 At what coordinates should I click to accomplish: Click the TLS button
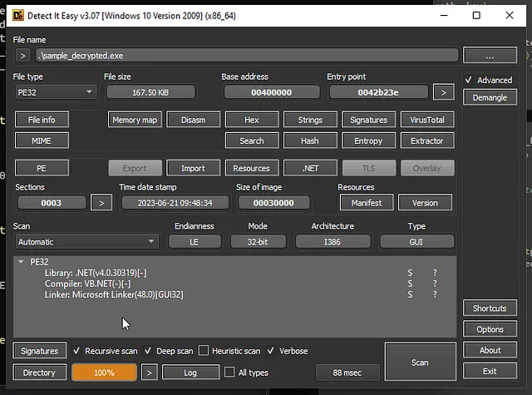point(368,168)
